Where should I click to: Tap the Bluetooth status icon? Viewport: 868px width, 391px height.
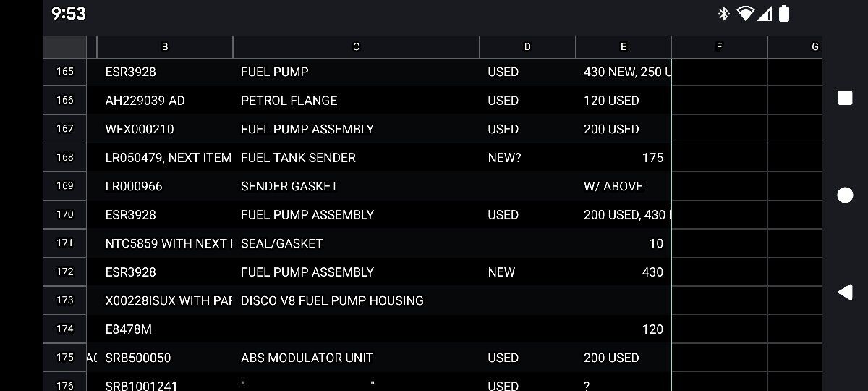[x=723, y=14]
